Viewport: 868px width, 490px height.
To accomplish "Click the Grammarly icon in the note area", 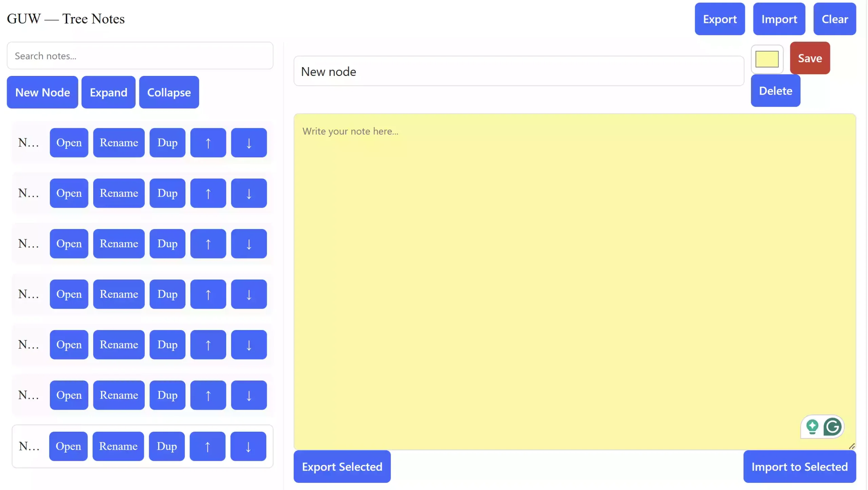I will tap(832, 427).
